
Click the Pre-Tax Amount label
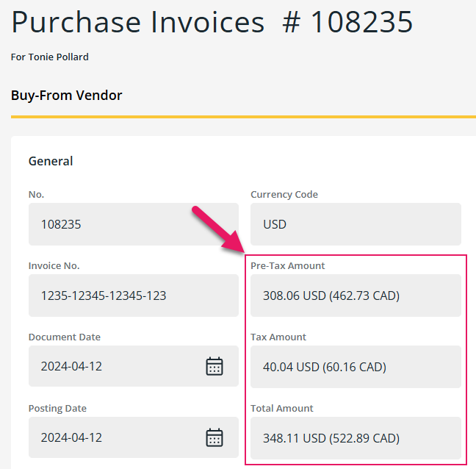287,266
